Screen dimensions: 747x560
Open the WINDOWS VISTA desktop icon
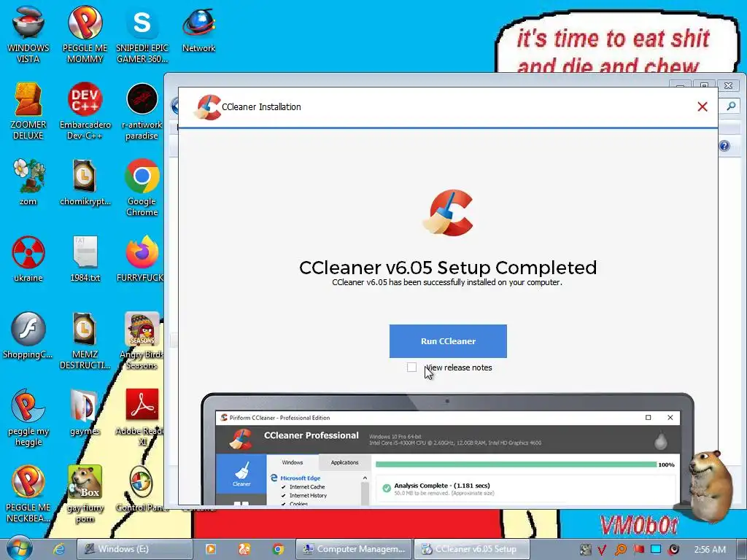[x=28, y=34]
